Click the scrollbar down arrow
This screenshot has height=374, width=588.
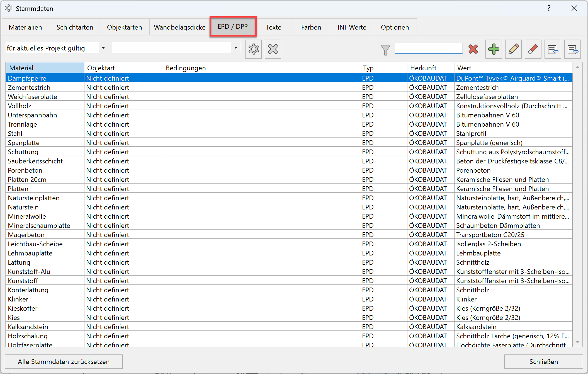(x=577, y=342)
